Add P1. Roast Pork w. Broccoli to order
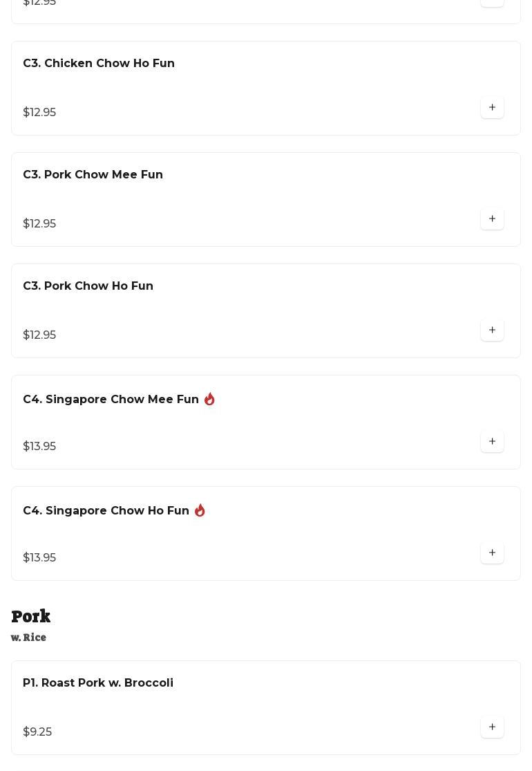The height and width of the screenshot is (771, 532). coord(492,727)
